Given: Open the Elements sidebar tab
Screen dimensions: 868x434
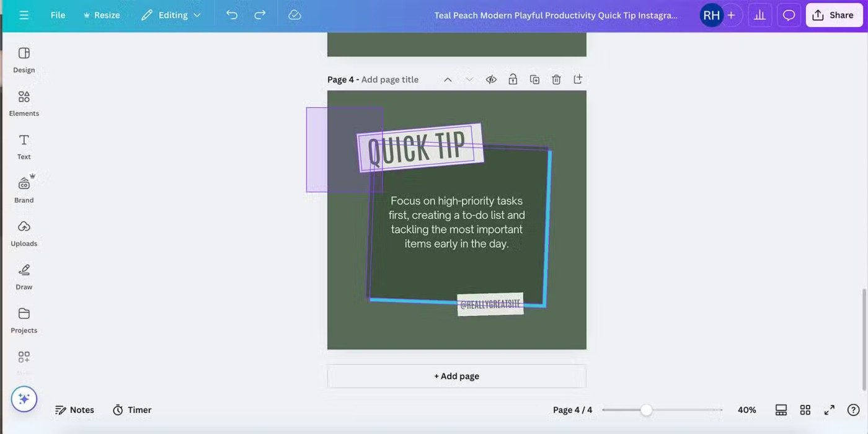Looking at the screenshot, I should pos(24,104).
